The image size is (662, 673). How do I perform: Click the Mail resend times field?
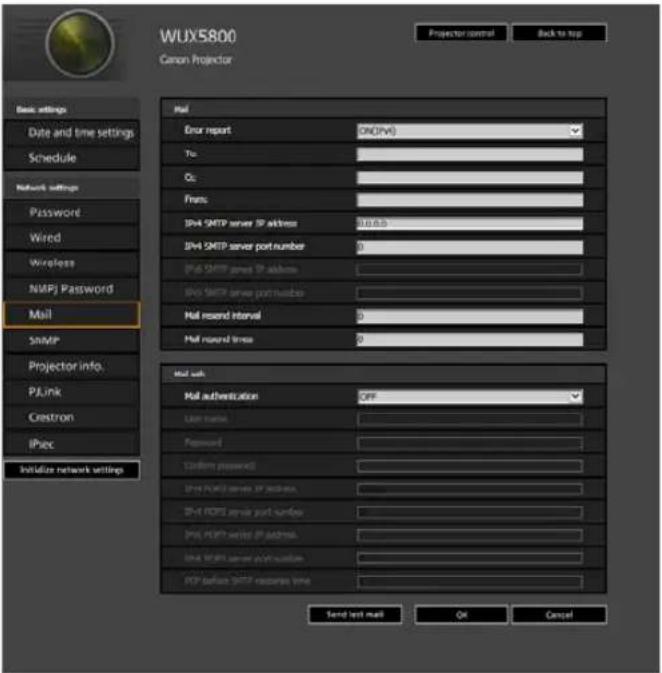(470, 340)
